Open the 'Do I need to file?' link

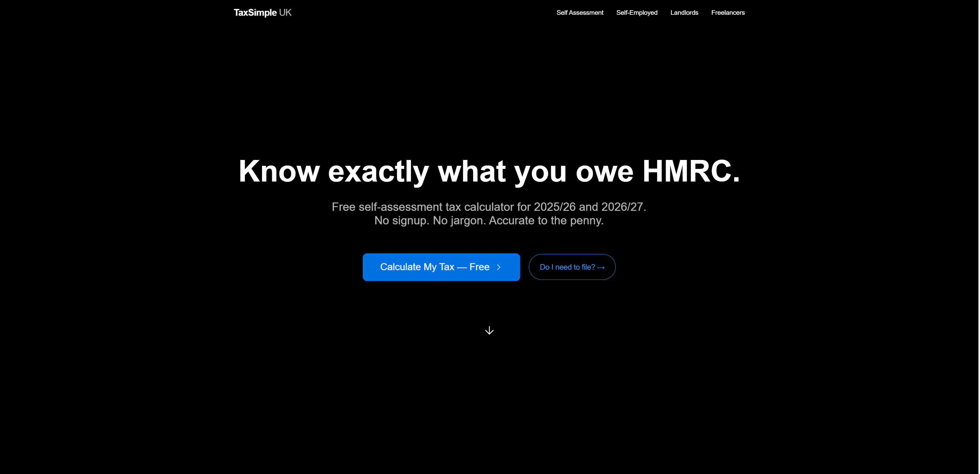568,268
